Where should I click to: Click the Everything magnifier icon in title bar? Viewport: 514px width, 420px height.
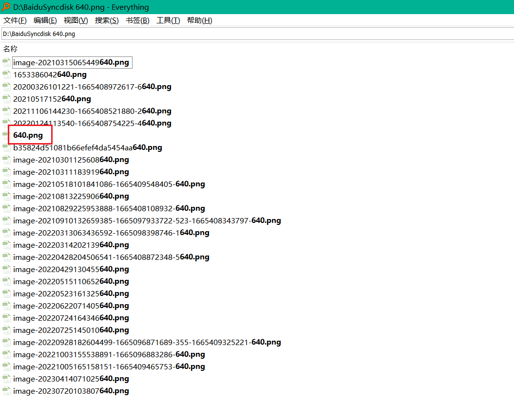[x=6, y=6]
